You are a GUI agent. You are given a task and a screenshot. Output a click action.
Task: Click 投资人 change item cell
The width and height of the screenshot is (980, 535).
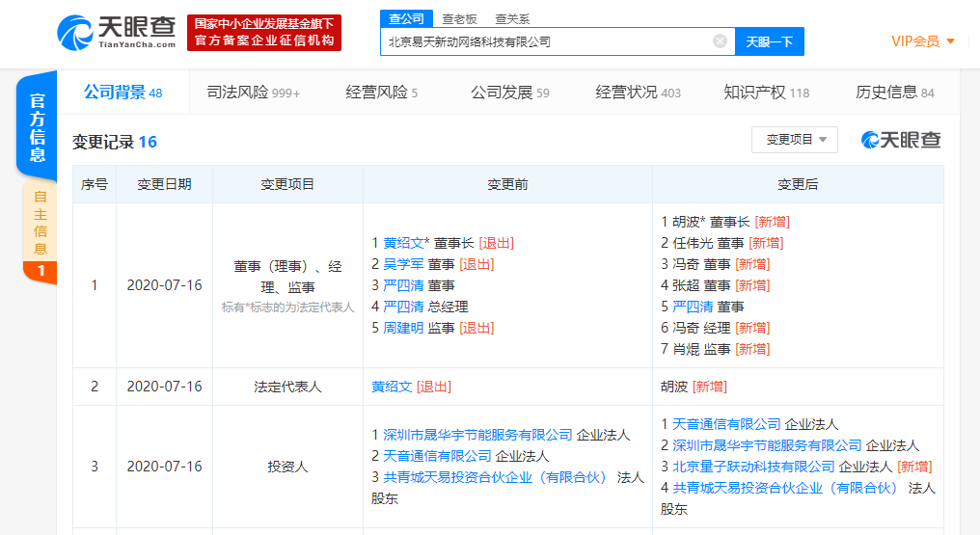click(x=287, y=467)
